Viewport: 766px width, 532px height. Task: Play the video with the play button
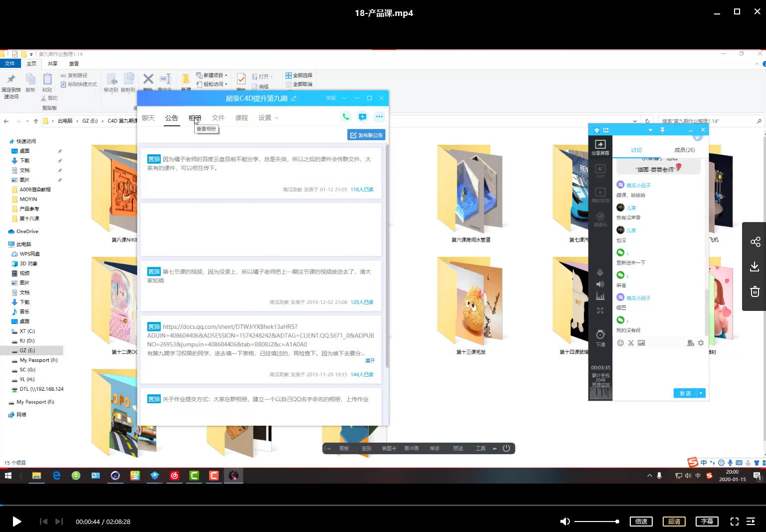click(x=16, y=522)
